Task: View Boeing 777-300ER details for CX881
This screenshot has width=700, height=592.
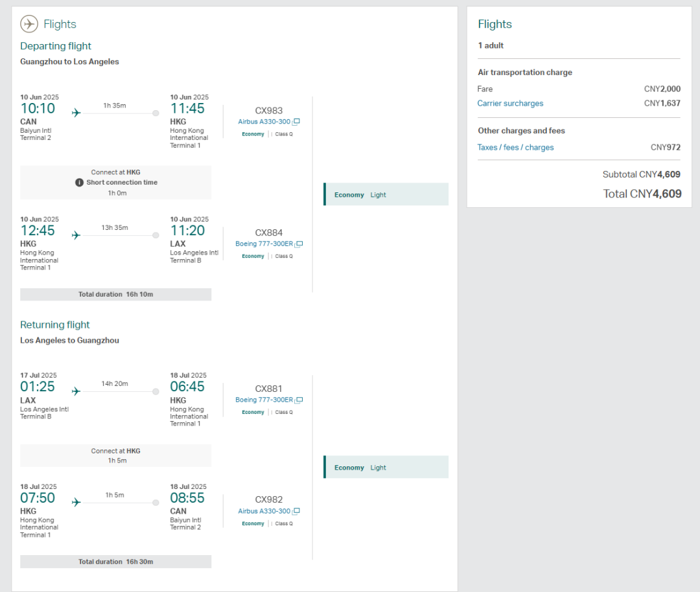Action: 264,400
